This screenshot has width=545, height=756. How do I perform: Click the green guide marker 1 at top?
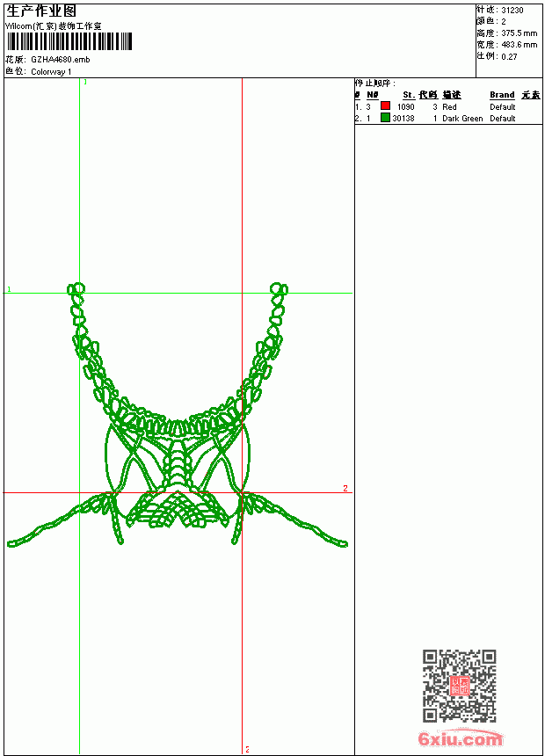coord(85,82)
